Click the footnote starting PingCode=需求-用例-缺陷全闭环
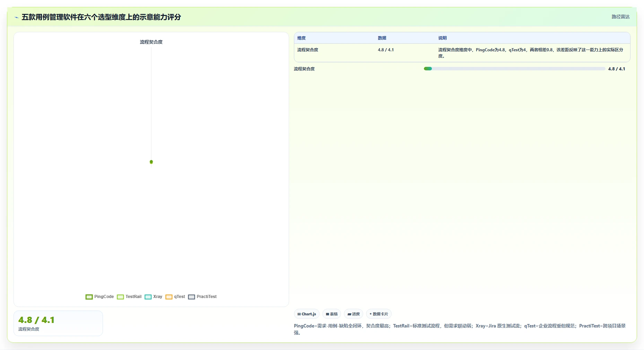Screen dimensions: 644x350 click(460, 329)
